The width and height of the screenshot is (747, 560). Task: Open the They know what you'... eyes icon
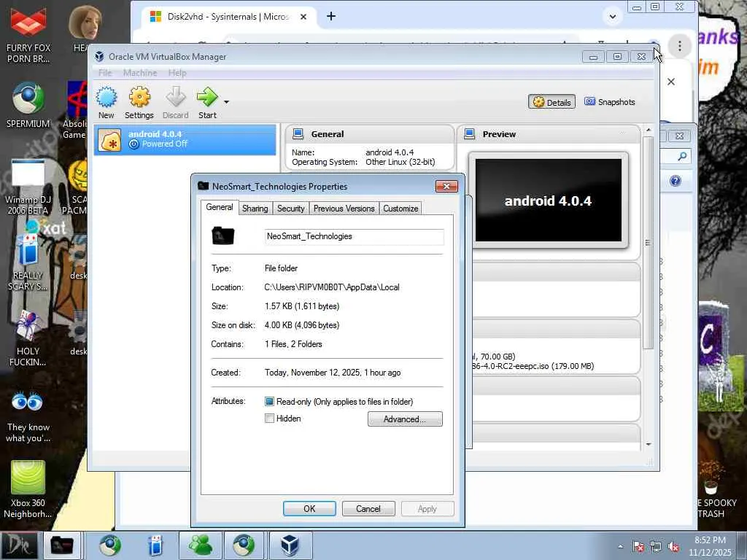(28, 416)
